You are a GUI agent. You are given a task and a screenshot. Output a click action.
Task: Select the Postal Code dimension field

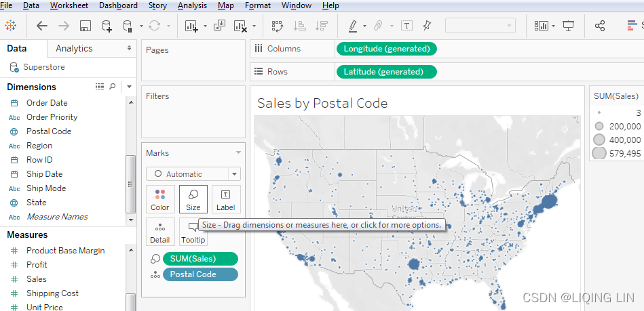pos(49,131)
